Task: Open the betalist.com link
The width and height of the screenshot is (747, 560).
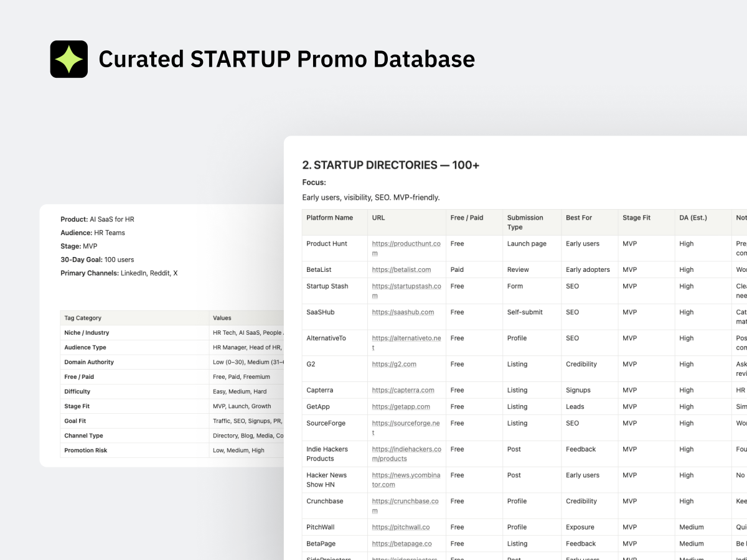Action: (x=402, y=270)
